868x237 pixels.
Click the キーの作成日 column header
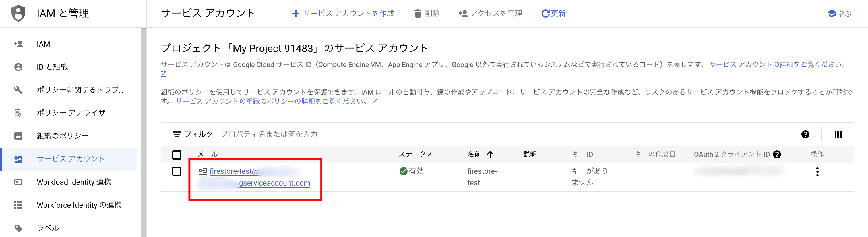tap(655, 154)
